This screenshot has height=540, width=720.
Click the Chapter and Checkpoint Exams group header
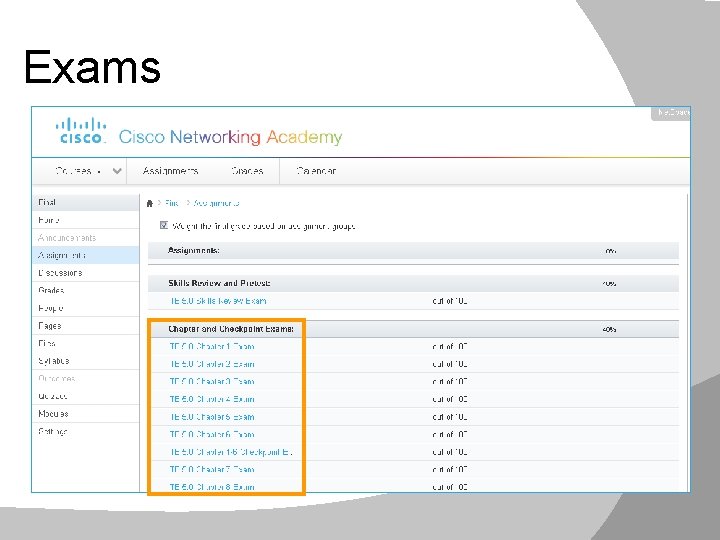click(413, 329)
